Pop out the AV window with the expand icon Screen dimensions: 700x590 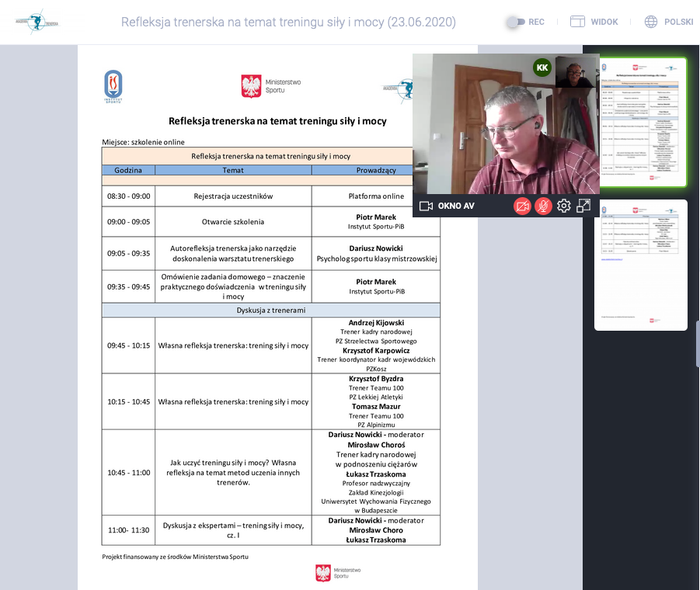(x=583, y=206)
